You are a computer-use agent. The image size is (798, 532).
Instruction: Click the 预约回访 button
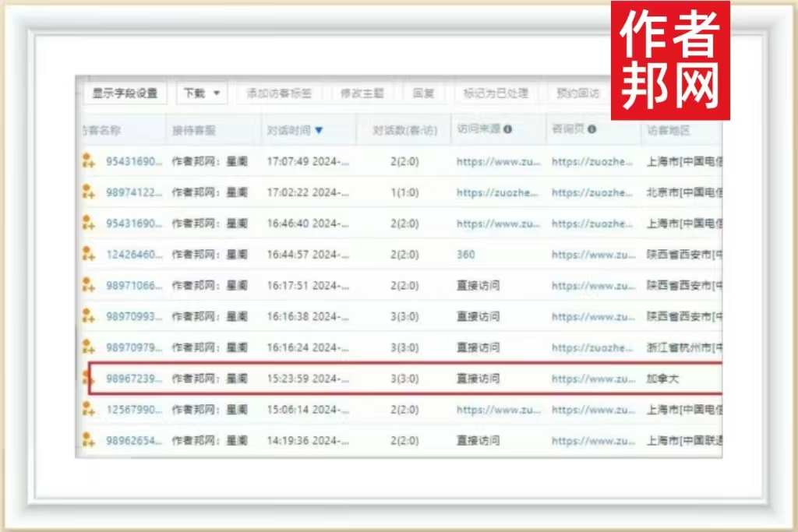coord(577,93)
